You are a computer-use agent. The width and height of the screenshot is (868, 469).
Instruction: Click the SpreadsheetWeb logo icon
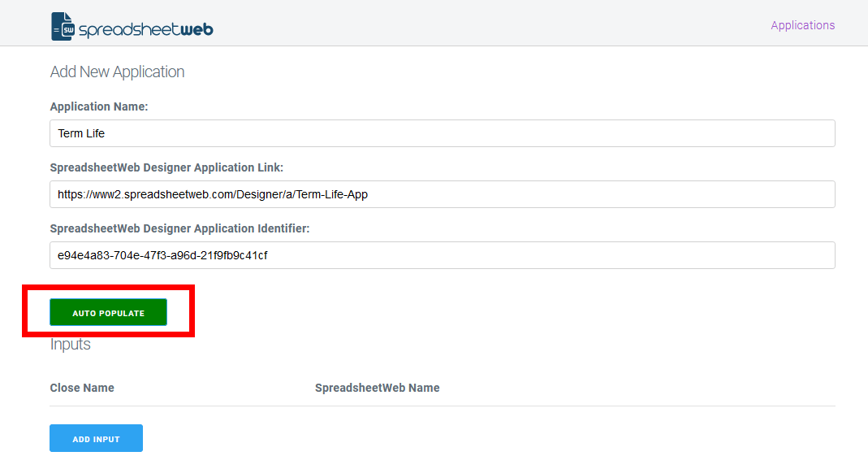coord(63,26)
